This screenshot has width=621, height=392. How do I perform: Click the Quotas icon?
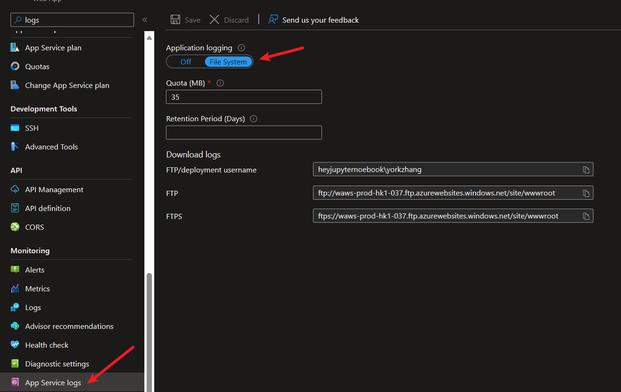15,66
